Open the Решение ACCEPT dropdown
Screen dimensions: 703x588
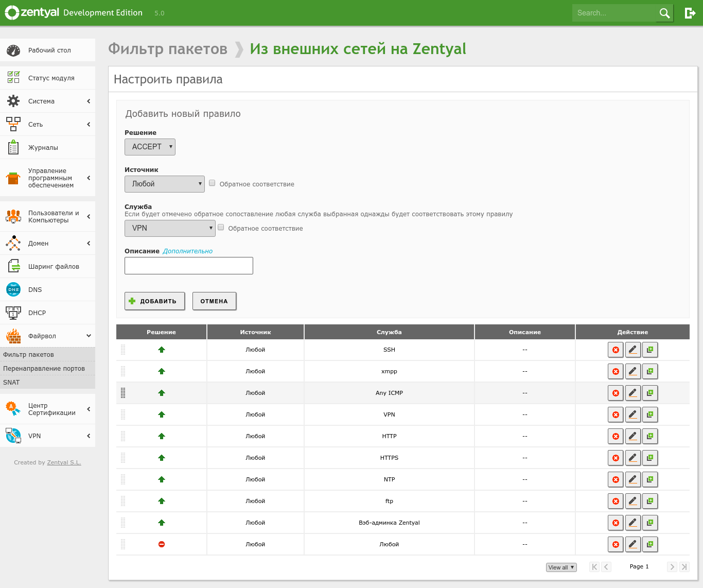(150, 147)
